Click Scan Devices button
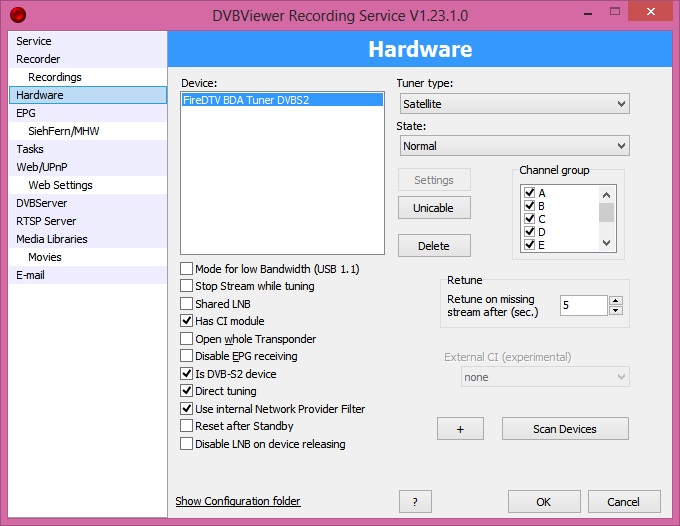This screenshot has width=680, height=526. (565, 429)
